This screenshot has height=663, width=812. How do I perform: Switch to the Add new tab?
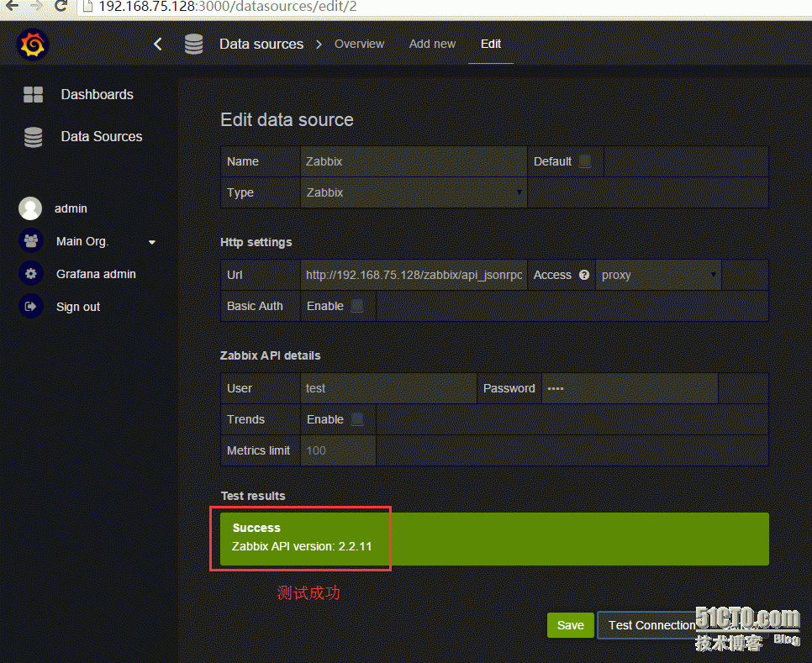pyautogui.click(x=432, y=44)
